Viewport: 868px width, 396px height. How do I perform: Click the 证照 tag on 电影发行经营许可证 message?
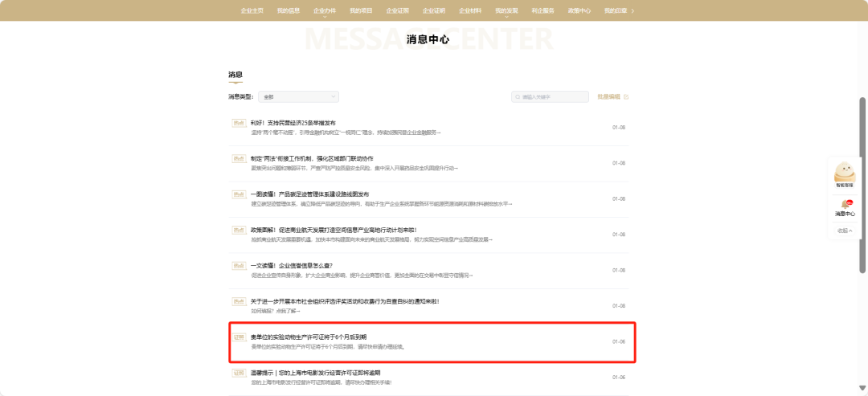[239, 373]
